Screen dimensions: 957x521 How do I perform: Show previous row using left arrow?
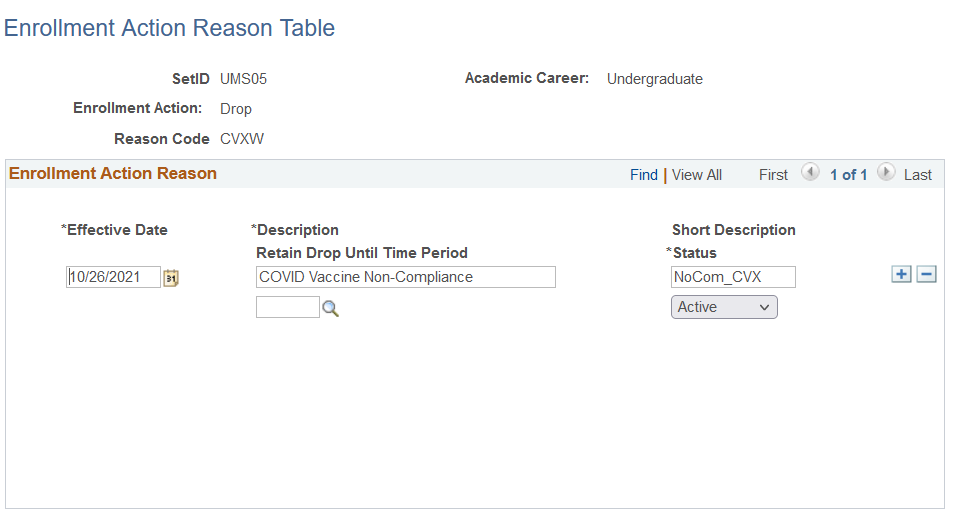[811, 172]
